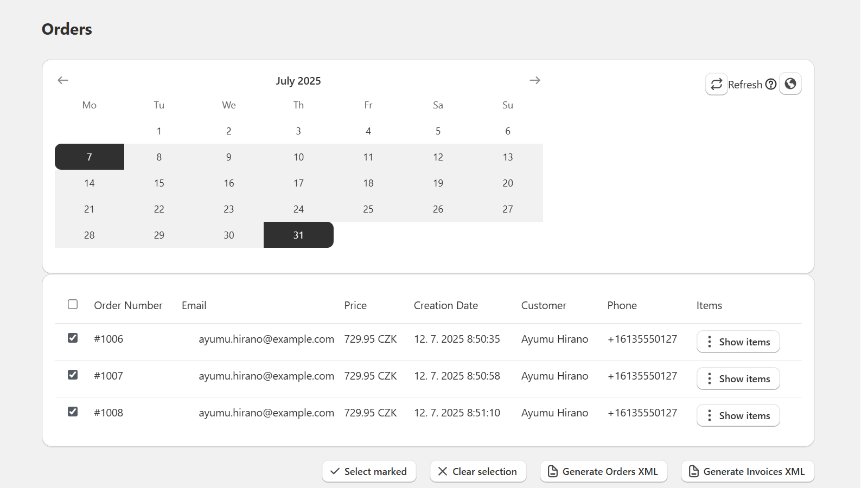Toggle the select-all checkbox in table header
This screenshot has width=868, height=488.
coord(73,304)
